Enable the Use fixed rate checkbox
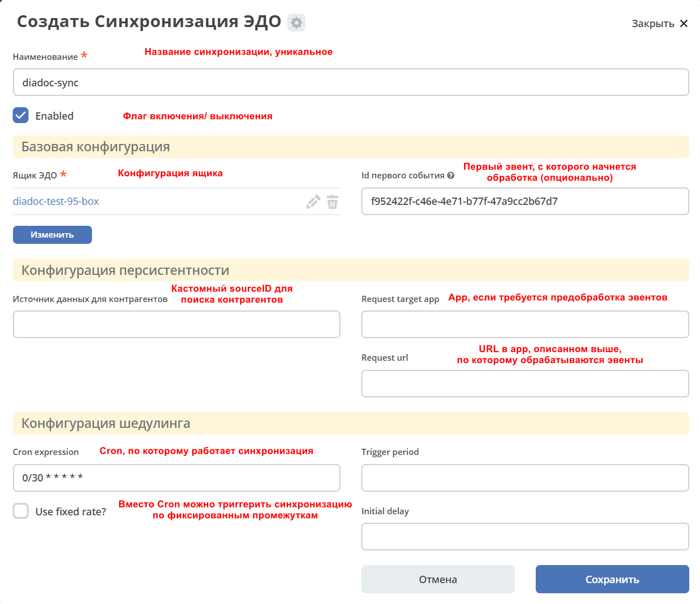This screenshot has height=604, width=700. click(21, 511)
